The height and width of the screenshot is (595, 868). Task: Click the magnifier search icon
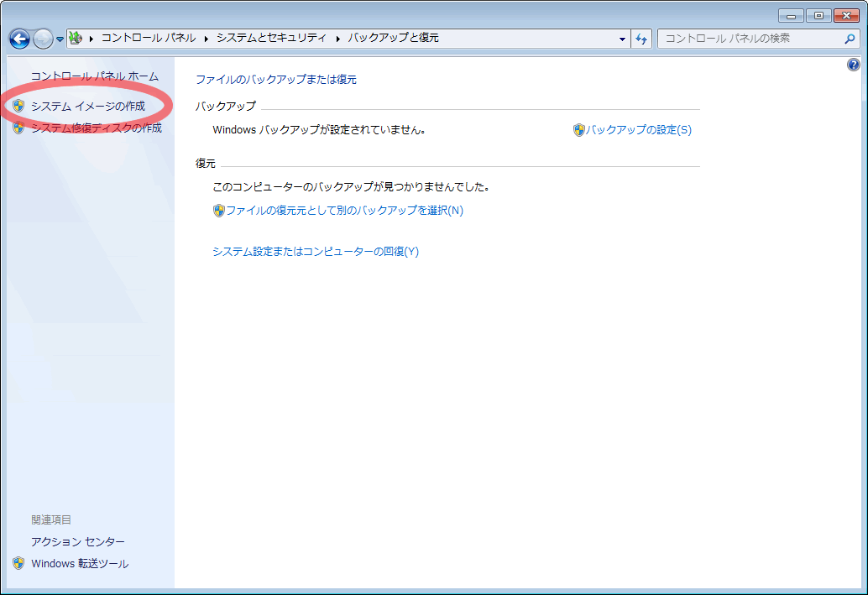pos(850,39)
